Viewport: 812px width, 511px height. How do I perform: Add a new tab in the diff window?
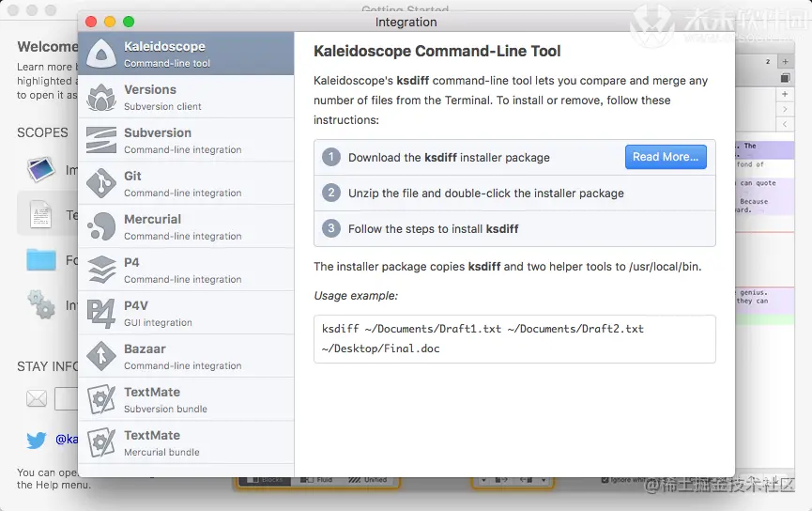(785, 61)
